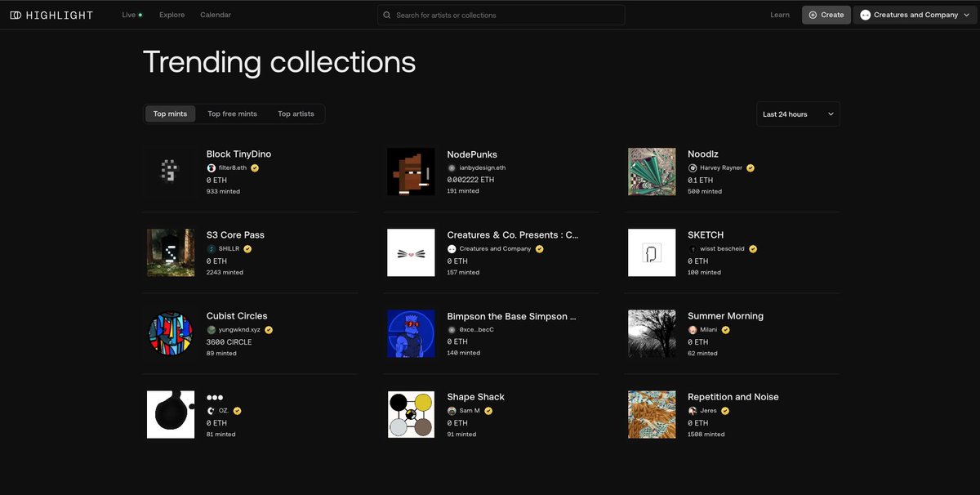This screenshot has width=980, height=495.
Task: Click the Harvey Rayner artist avatar
Action: (x=693, y=168)
